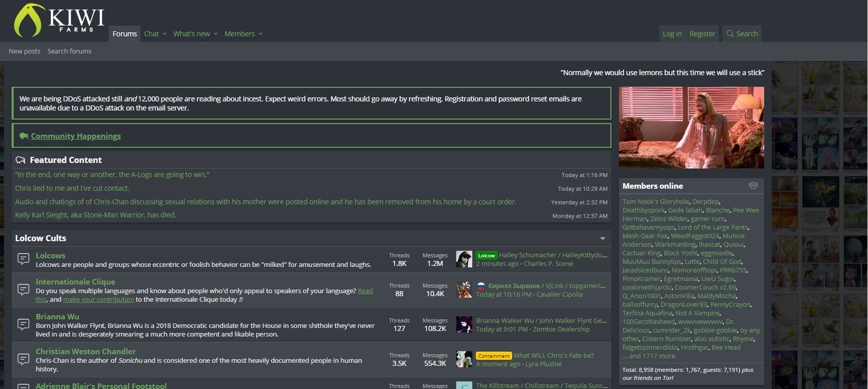Open the Christian Weston Chandler forum
The width and height of the screenshot is (868, 389).
[86, 352]
